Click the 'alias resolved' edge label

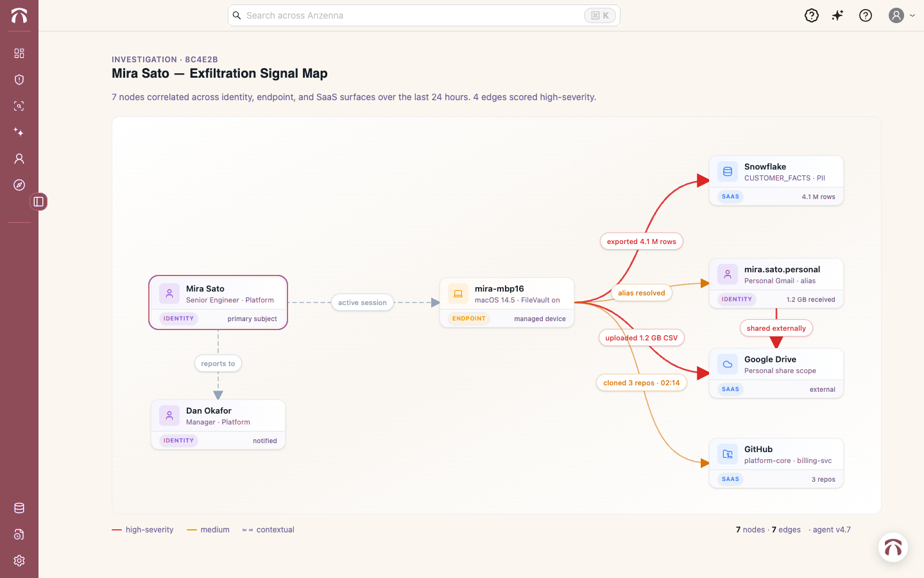(x=642, y=293)
